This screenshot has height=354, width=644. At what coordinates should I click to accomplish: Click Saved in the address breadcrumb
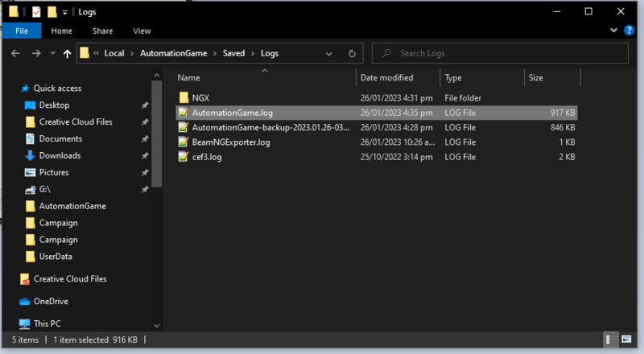tap(233, 53)
